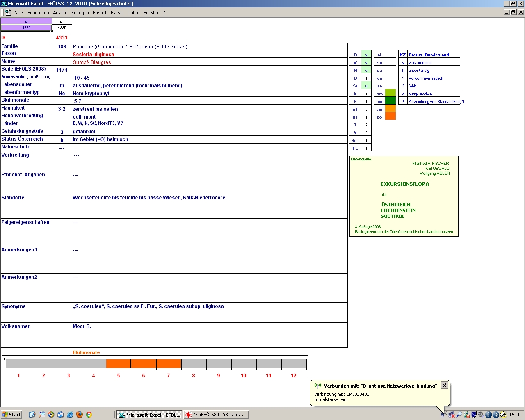Click the first quick launch icon next to Start
This screenshot has height=420, width=525.
(x=32, y=415)
